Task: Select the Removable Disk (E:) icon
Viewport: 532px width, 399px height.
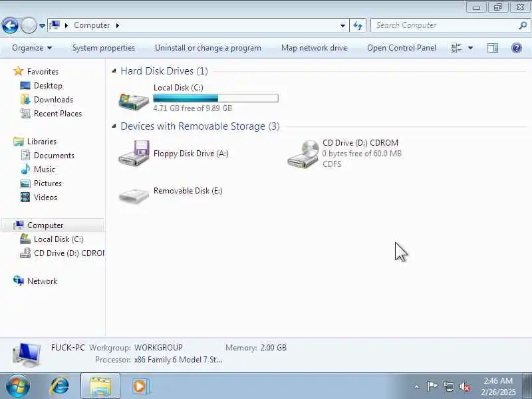Action: 134,196
